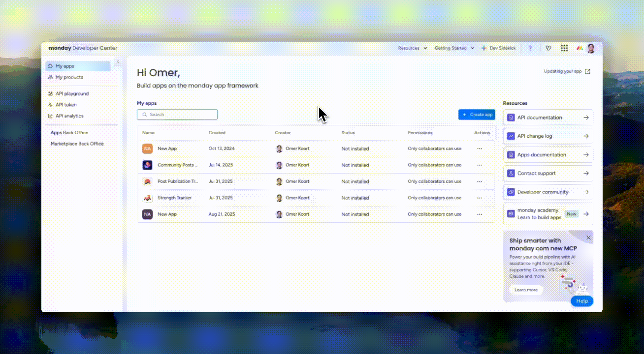Screen dimensions: 644x354
Task: Collapse the left sidebar with the chevron
Action: [x=118, y=61]
